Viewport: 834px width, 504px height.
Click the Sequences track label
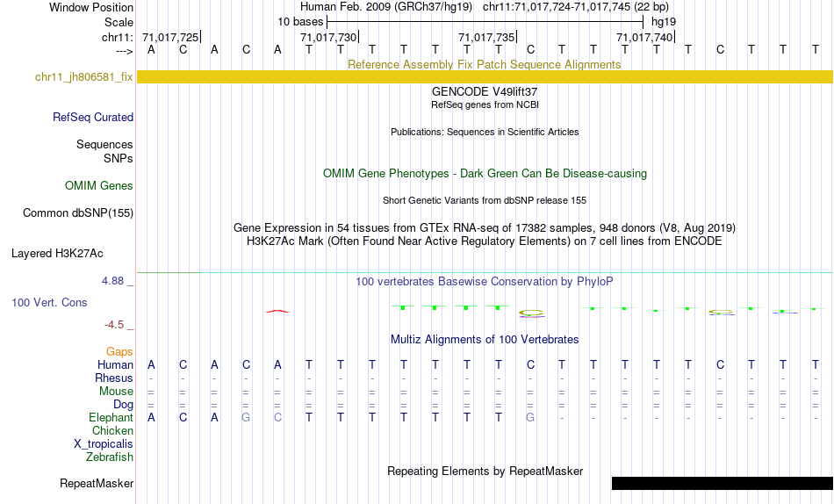(x=104, y=145)
